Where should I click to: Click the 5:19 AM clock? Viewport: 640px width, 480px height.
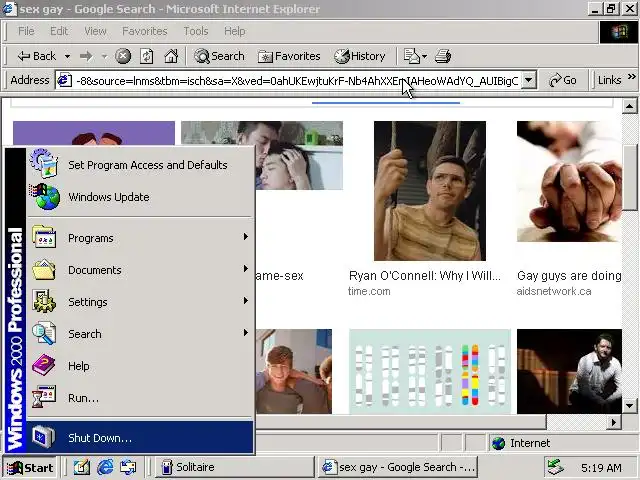click(x=601, y=468)
